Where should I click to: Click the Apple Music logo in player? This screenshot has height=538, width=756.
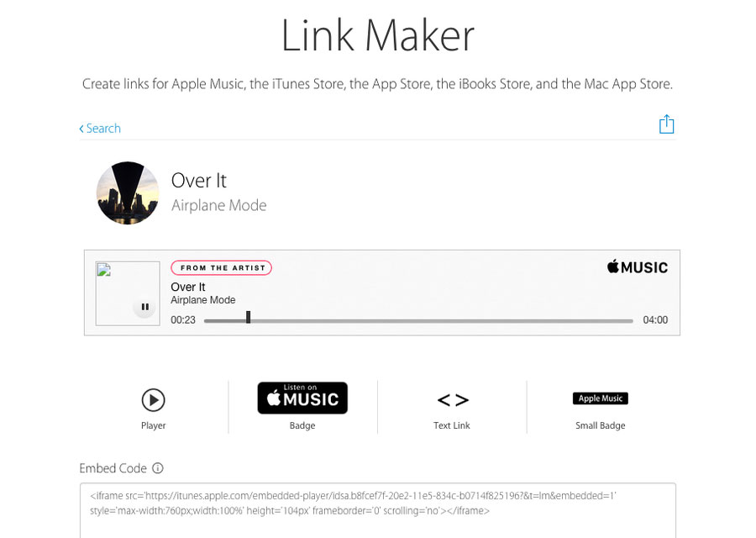[638, 266]
